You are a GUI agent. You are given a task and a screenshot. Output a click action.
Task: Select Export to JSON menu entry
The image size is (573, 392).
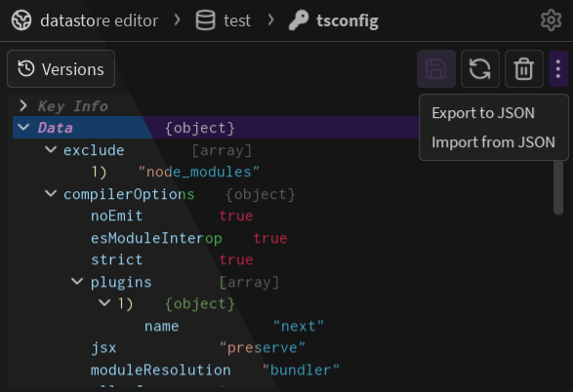pos(483,113)
